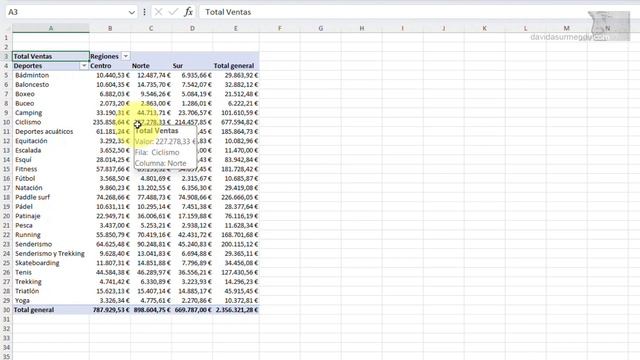Select Bádminton Centro value 10.440,53 €
This screenshot has width=640, height=360.
[113, 75]
